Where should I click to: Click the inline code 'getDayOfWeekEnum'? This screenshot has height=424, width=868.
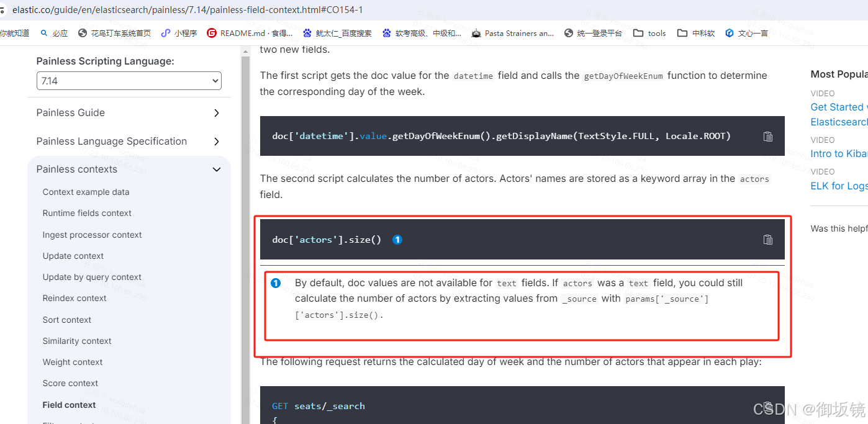pyautogui.click(x=623, y=76)
